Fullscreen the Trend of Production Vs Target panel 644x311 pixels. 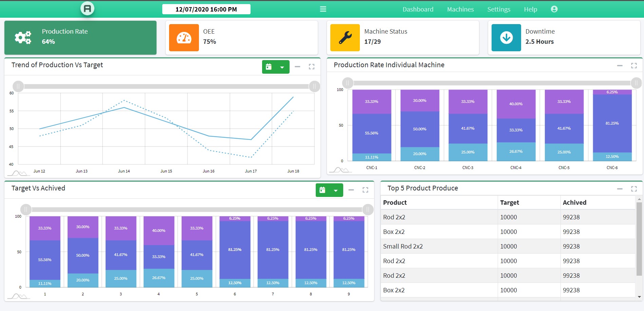pos(311,67)
